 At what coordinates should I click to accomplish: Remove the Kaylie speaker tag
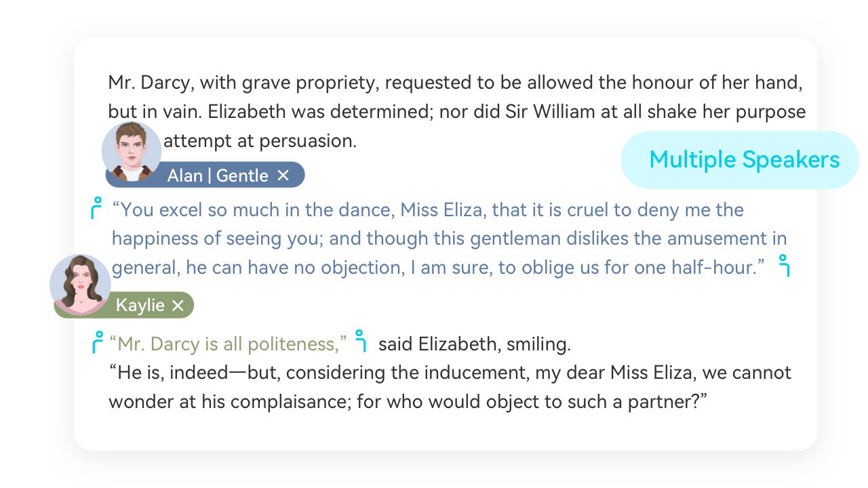coord(178,306)
